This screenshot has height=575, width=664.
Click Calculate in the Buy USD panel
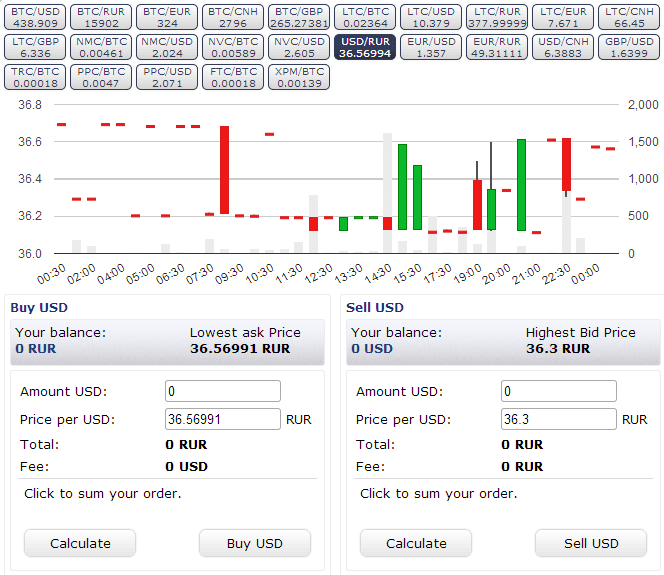point(80,543)
